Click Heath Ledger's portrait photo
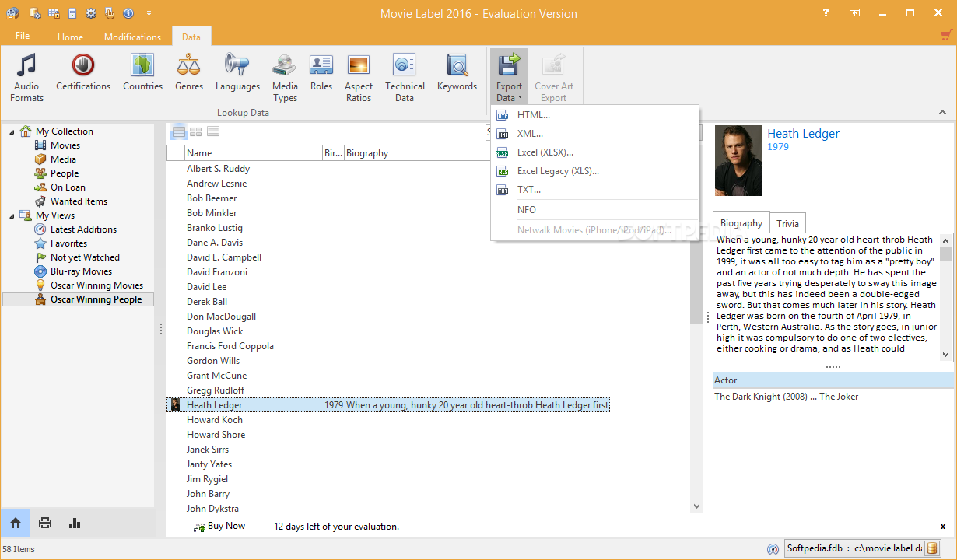The width and height of the screenshot is (957, 560). [738, 160]
